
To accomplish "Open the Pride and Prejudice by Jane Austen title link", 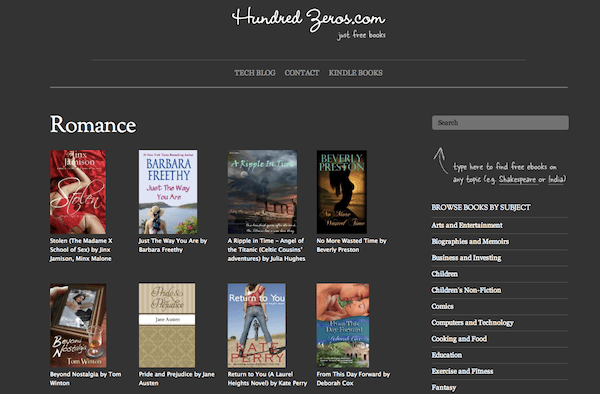I will 176,379.
